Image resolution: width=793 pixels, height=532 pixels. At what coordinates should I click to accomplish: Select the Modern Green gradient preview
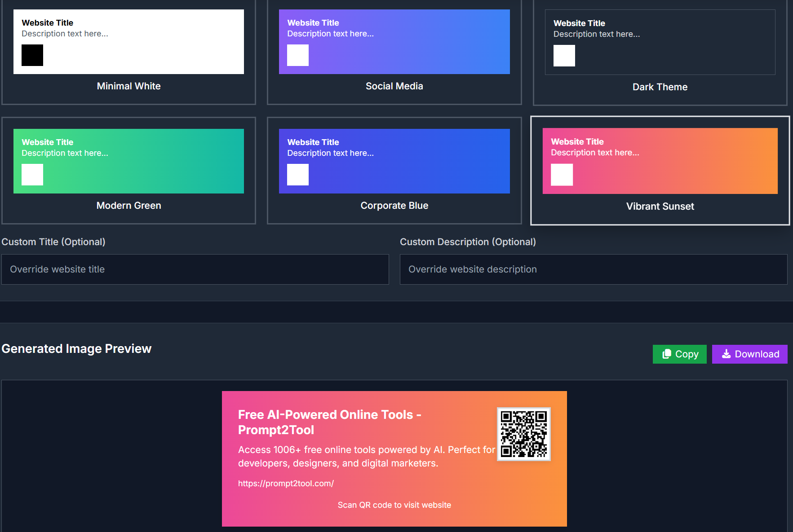pyautogui.click(x=157, y=166)
